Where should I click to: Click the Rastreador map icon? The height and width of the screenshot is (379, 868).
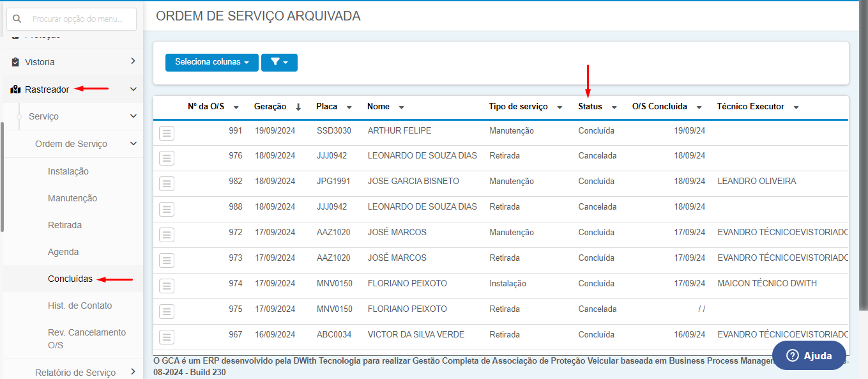pos(16,89)
